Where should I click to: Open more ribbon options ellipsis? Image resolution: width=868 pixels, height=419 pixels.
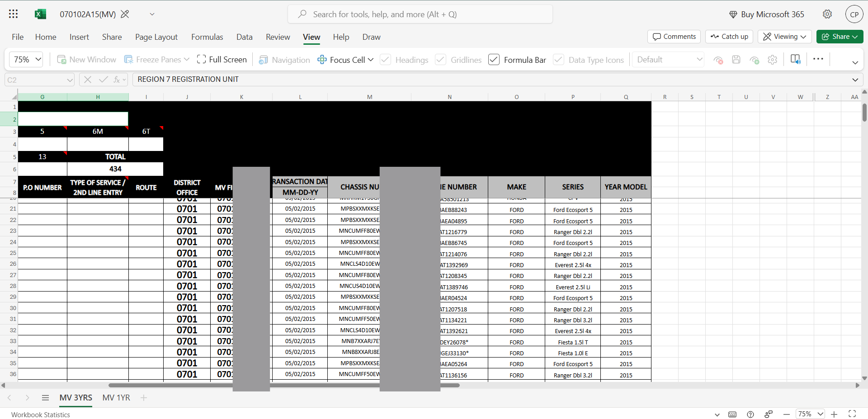pos(818,59)
